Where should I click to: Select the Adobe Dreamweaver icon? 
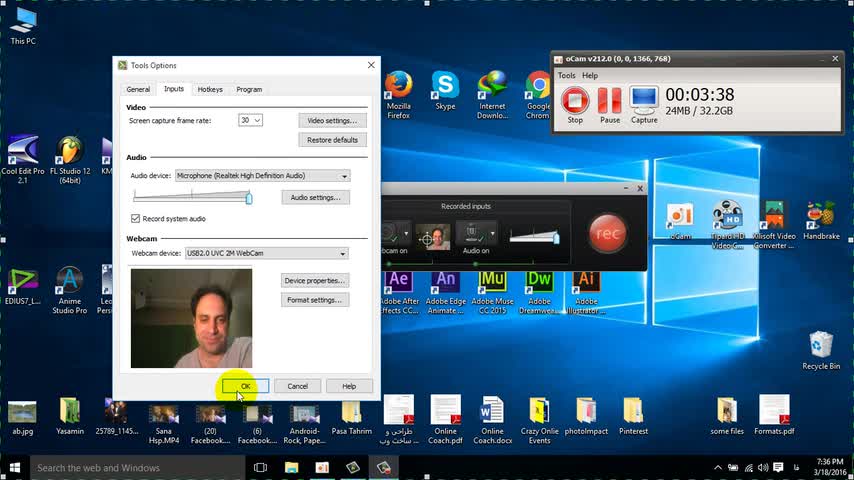(539, 292)
